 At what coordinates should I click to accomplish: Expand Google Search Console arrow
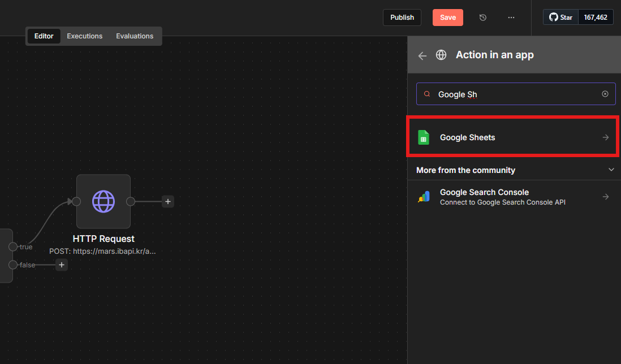[x=605, y=197]
